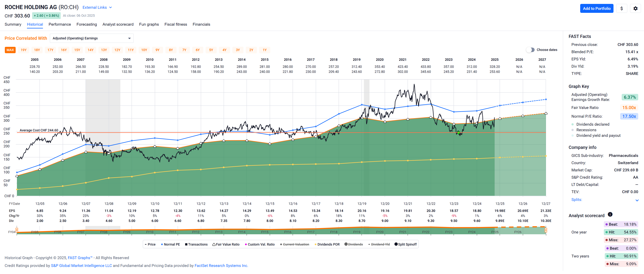The image size is (644, 274).
Task: Click the Dividends POR legend dot
Action: (x=315, y=244)
